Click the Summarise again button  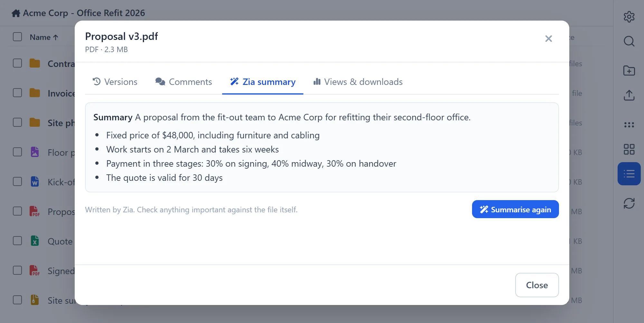click(x=515, y=209)
